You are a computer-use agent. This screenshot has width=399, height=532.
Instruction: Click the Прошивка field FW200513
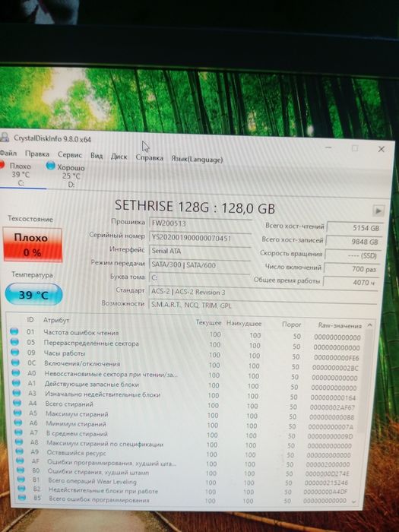(x=200, y=223)
